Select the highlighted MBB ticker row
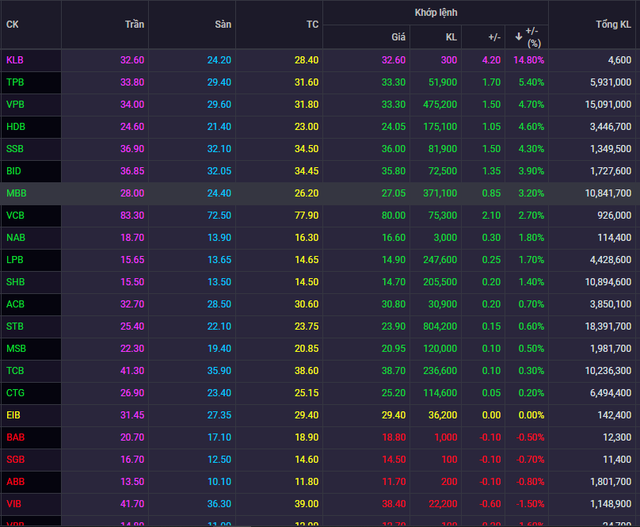Viewport: 640px width, 527px height. click(16, 193)
